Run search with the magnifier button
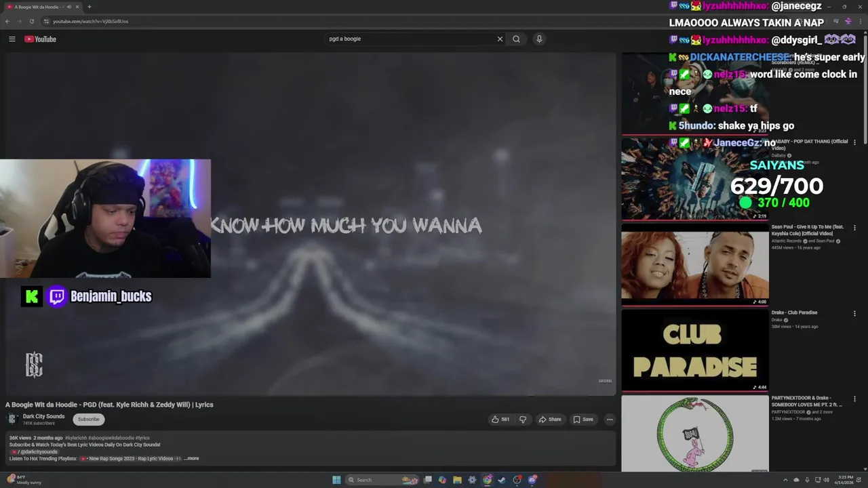 tap(516, 39)
